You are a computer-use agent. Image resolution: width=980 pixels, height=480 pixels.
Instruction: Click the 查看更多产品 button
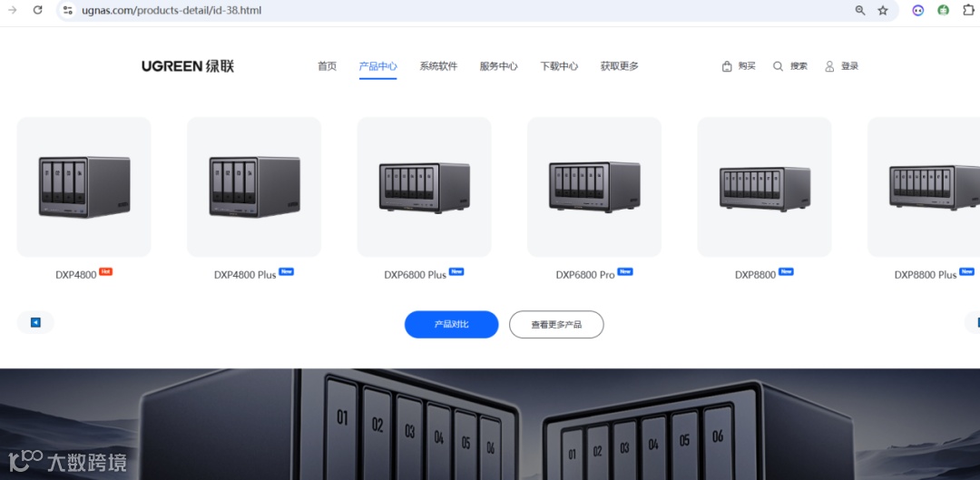(x=556, y=324)
